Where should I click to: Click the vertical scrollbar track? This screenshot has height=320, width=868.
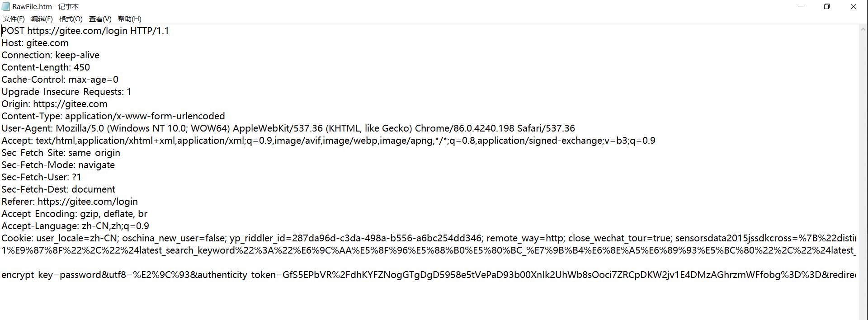(x=863, y=176)
